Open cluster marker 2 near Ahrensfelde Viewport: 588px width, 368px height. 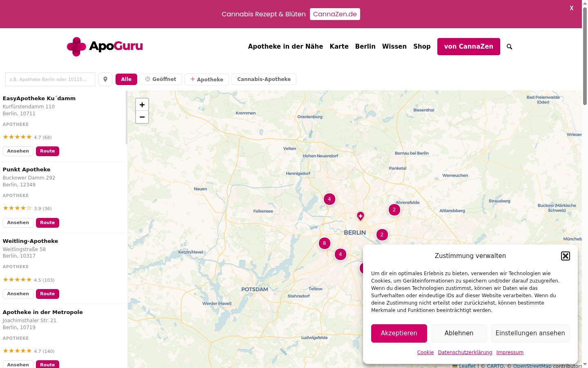tap(394, 210)
